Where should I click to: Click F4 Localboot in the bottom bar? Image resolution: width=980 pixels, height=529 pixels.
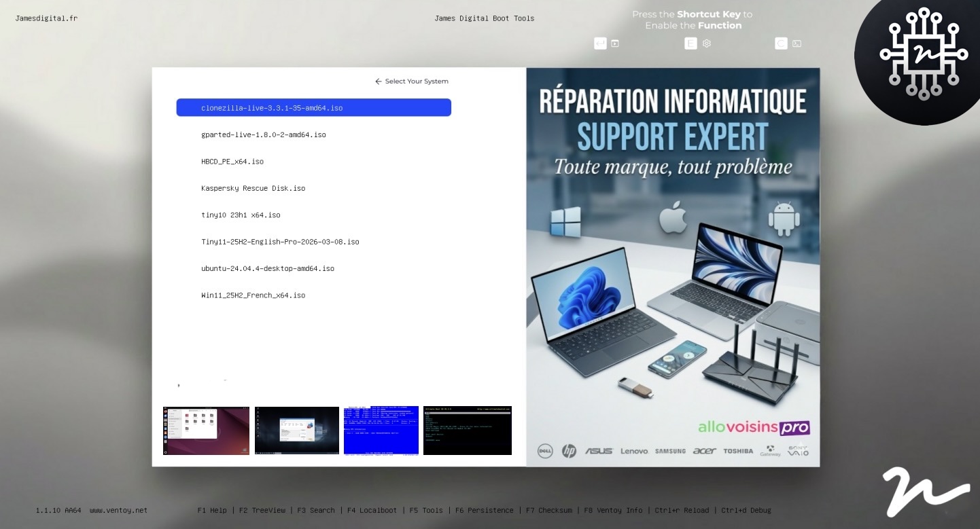point(372,510)
